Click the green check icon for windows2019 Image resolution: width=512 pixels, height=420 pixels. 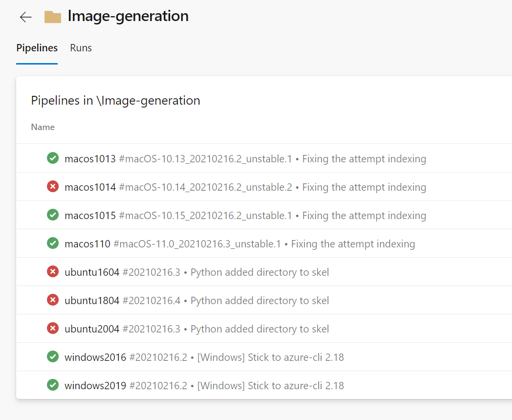click(53, 385)
